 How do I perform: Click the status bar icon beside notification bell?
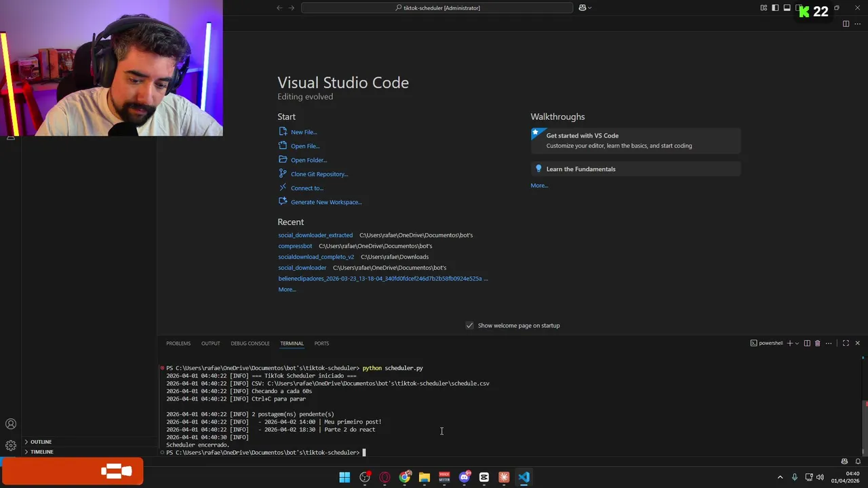pos(844,462)
